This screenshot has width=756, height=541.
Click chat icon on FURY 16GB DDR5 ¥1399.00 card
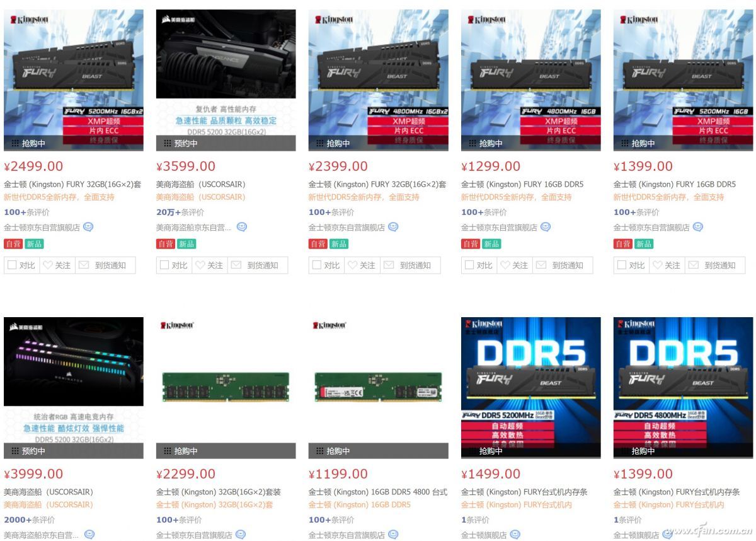click(698, 227)
